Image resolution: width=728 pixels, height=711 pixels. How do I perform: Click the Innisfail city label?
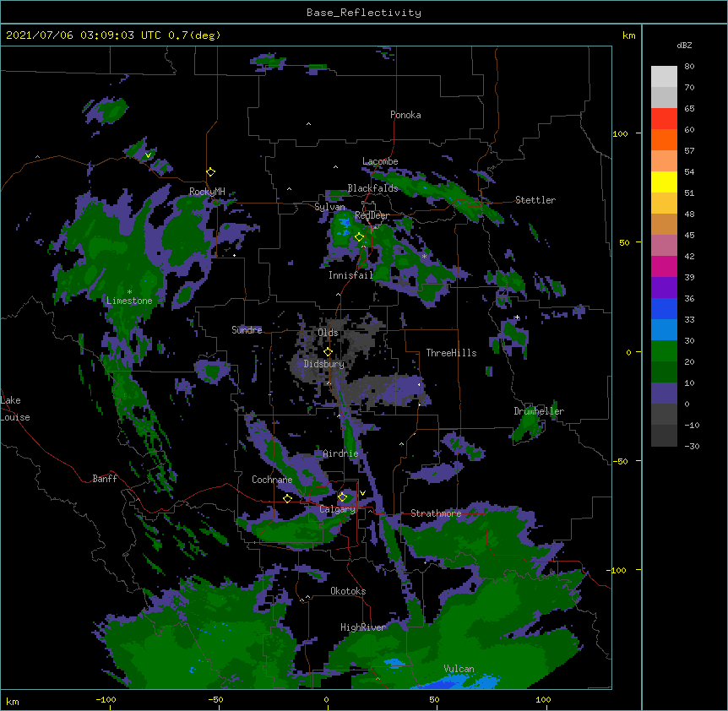pos(350,275)
